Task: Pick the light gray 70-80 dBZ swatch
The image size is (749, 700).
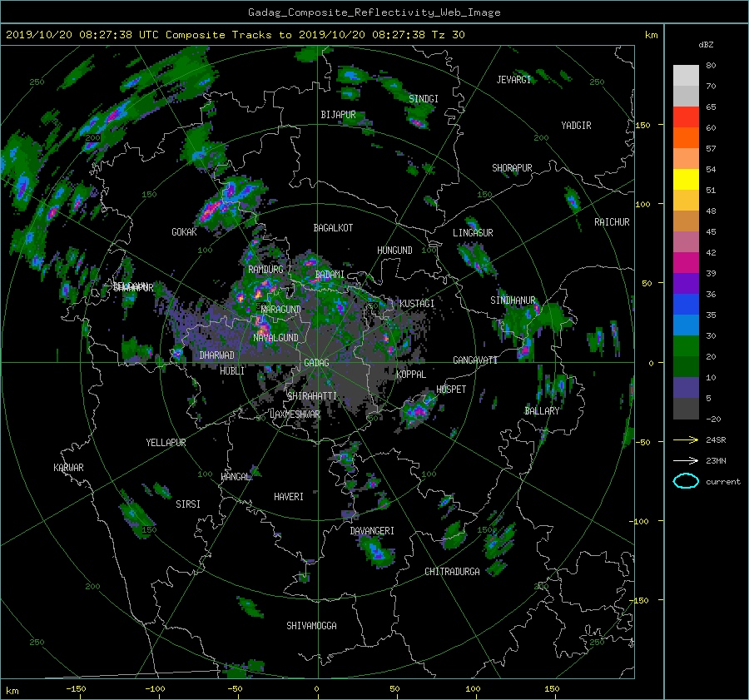Action: tap(686, 76)
